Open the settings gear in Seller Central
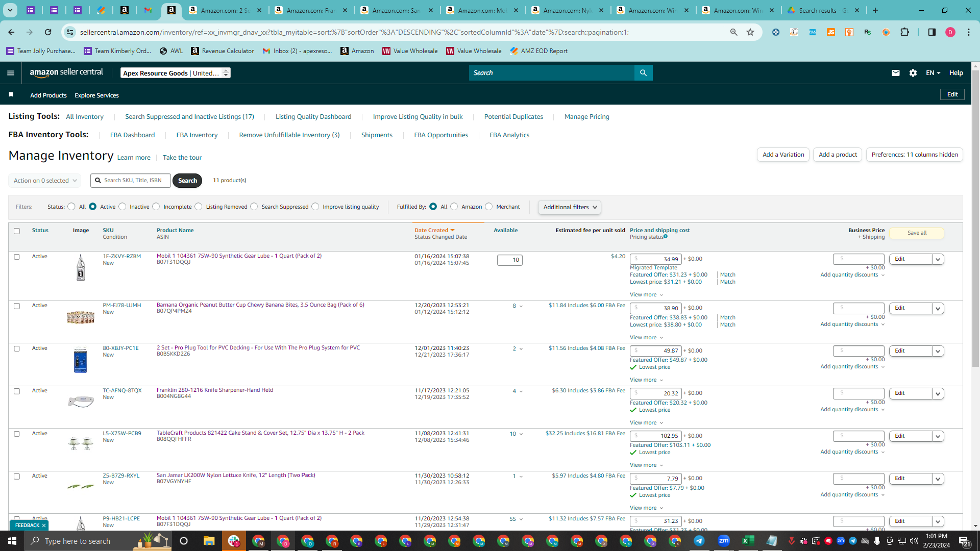The width and height of the screenshot is (980, 551). click(913, 73)
